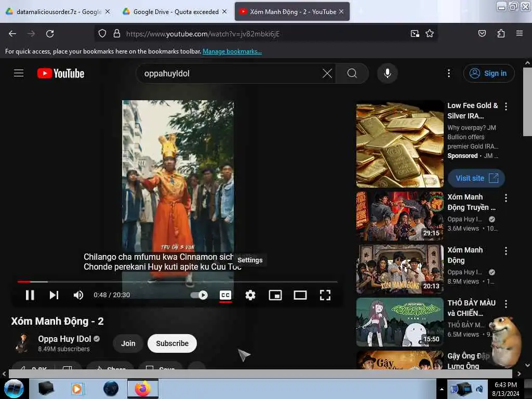Close the Xóm Manh Động - 2 YouTube tab
Image resolution: width=532 pixels, height=399 pixels.
point(341,11)
